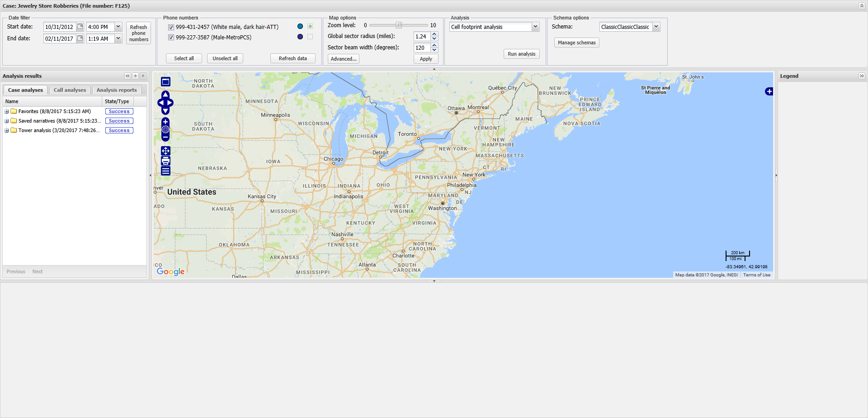Toggle the small square box beside 999-227-3587
This screenshot has width=868, height=418.
(310, 37)
